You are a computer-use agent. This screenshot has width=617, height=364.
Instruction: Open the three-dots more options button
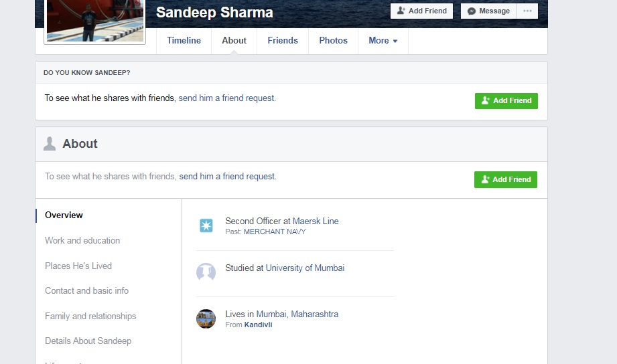pos(527,11)
